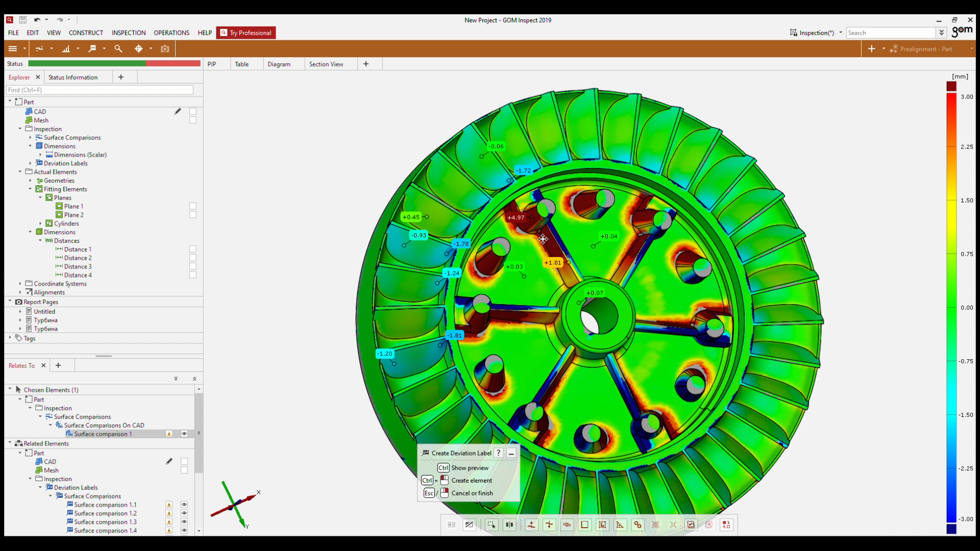This screenshot has height=551, width=980.
Task: Open the INSPECTION menu
Action: pos(129,33)
